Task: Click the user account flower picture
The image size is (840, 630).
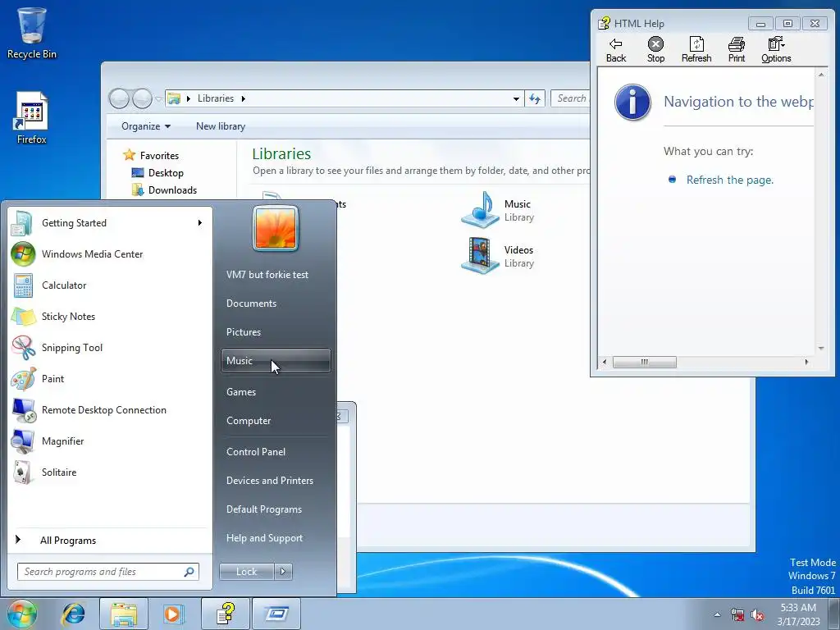Action: click(x=276, y=228)
